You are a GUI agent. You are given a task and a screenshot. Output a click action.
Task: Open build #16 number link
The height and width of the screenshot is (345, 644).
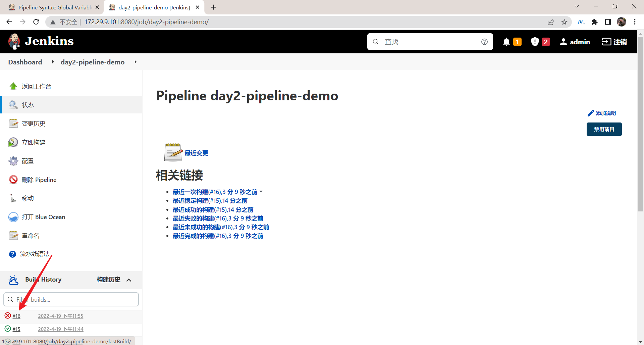coord(16,316)
